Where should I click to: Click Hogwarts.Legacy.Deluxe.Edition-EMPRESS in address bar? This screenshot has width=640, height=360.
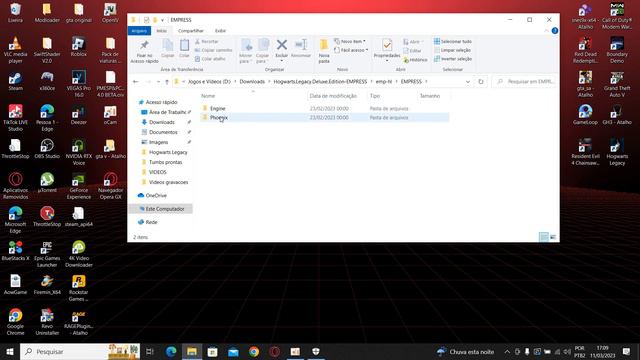320,82
